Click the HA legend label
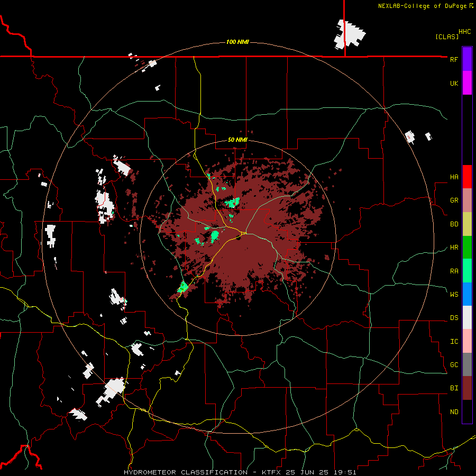 click(x=454, y=177)
